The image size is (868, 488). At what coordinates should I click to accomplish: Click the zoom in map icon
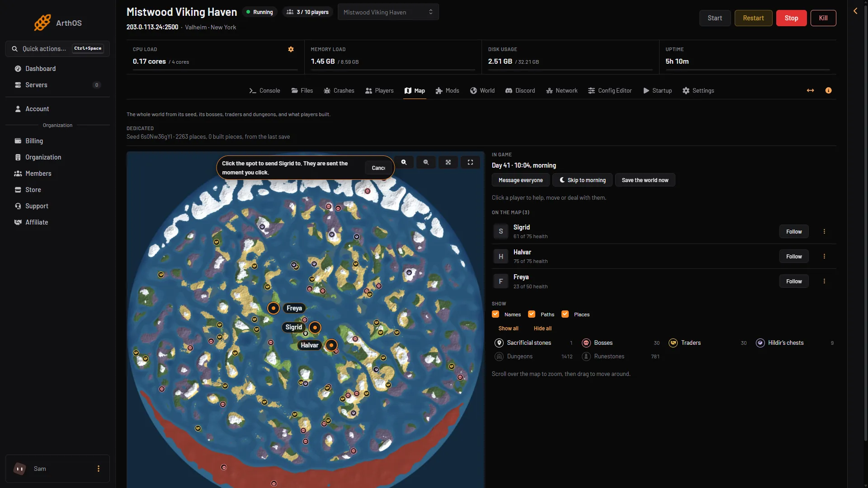coord(404,162)
